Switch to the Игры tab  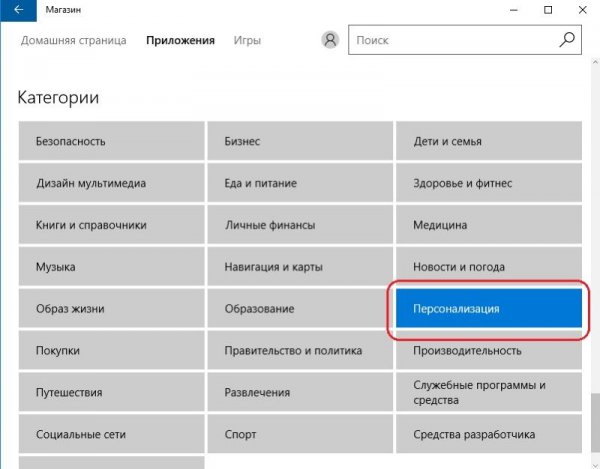pos(247,41)
